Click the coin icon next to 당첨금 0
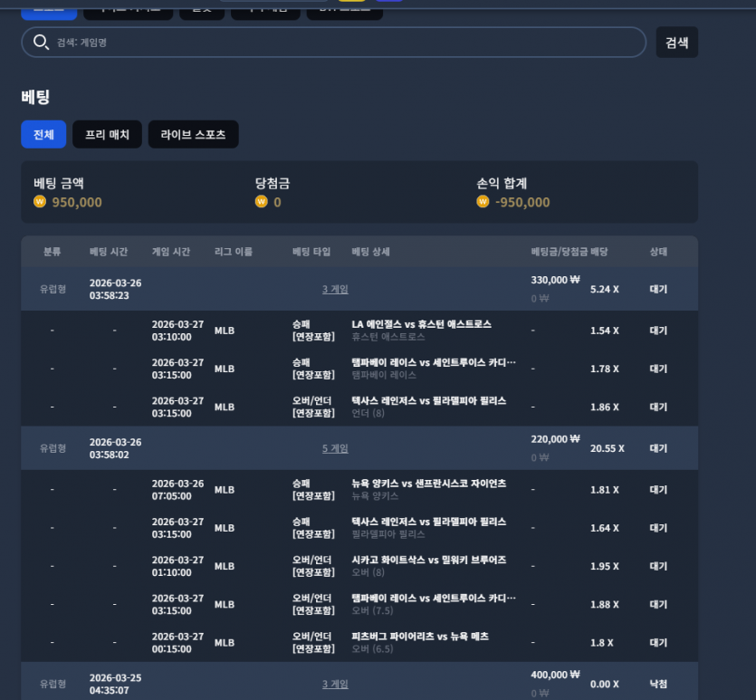 click(262, 202)
